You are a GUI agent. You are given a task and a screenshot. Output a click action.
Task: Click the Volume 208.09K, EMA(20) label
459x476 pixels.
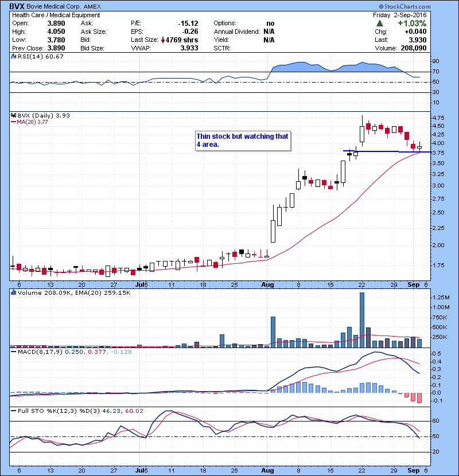(x=74, y=292)
